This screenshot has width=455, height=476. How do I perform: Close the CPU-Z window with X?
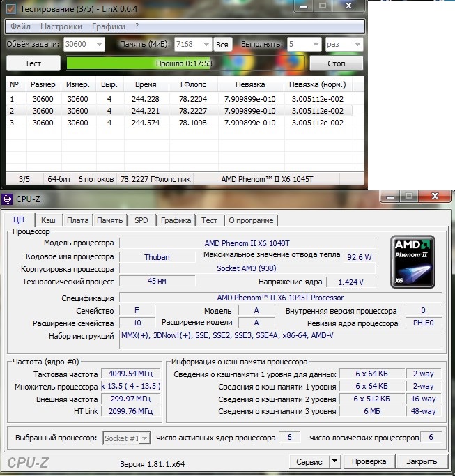click(x=435, y=196)
